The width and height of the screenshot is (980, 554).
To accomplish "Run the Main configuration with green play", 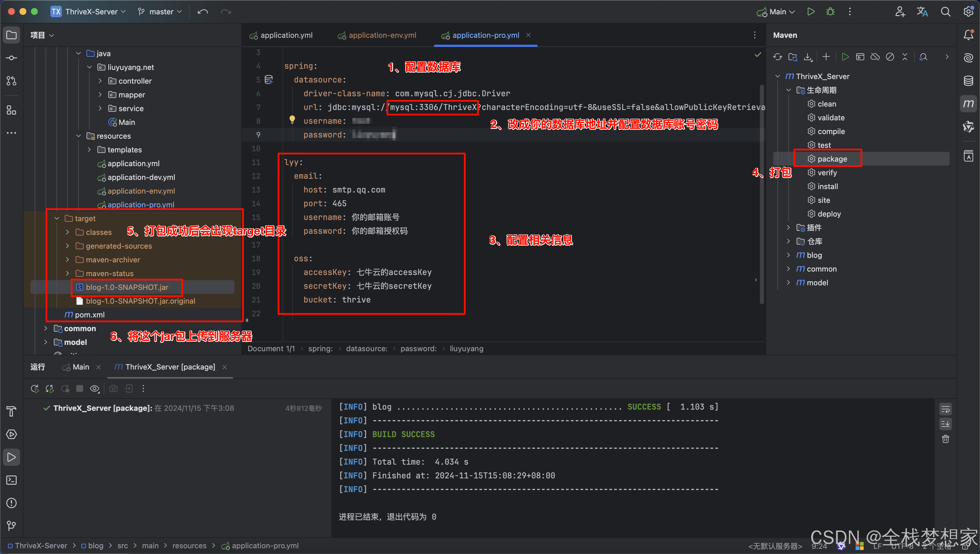I will click(811, 12).
